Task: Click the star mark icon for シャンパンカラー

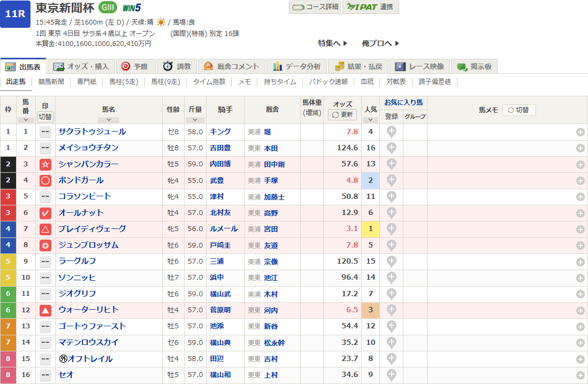Action: click(x=45, y=164)
